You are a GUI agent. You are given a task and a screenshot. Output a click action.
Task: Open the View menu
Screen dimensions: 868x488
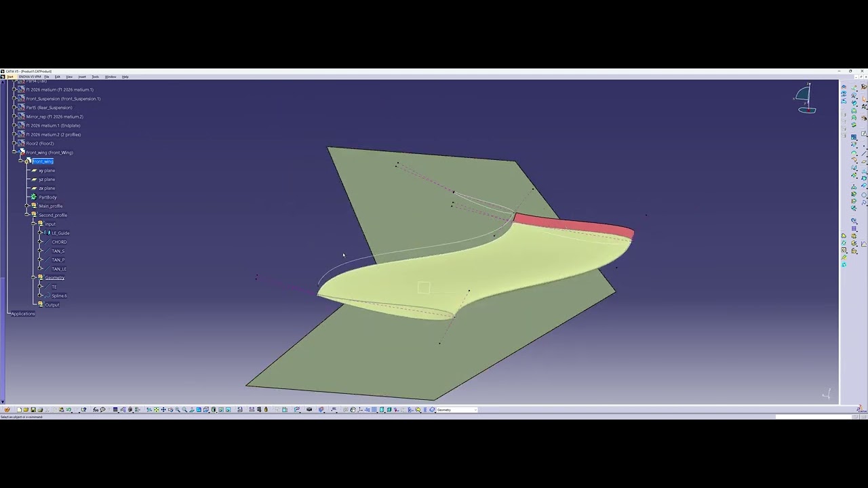tap(69, 77)
